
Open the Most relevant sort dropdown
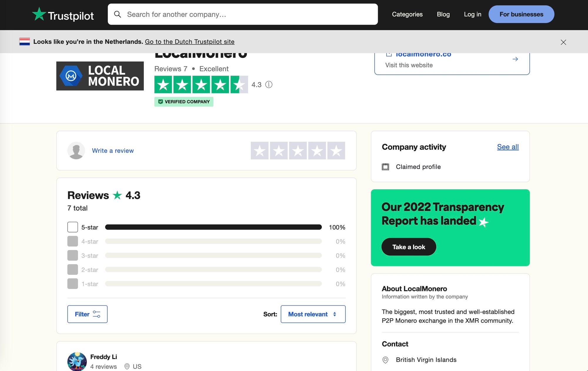pyautogui.click(x=313, y=314)
